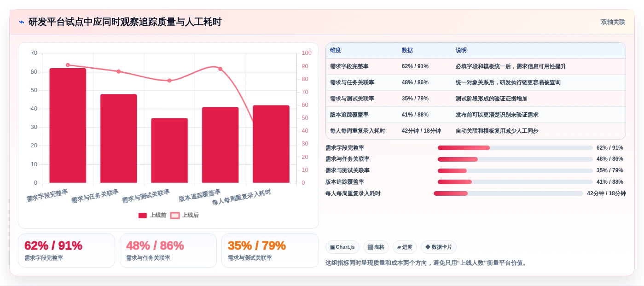Click the 需求与任务关联率 progress bar
Viewport: 644px width, 286px height.
click(515, 159)
